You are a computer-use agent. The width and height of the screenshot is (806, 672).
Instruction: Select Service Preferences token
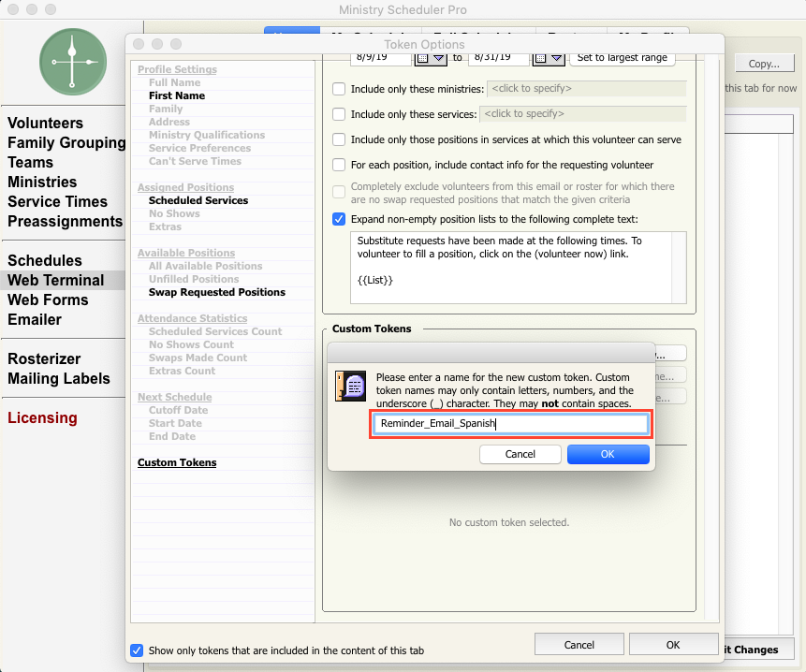click(x=200, y=148)
